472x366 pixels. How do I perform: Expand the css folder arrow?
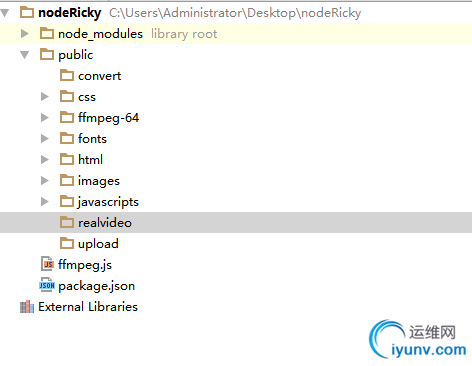(45, 97)
